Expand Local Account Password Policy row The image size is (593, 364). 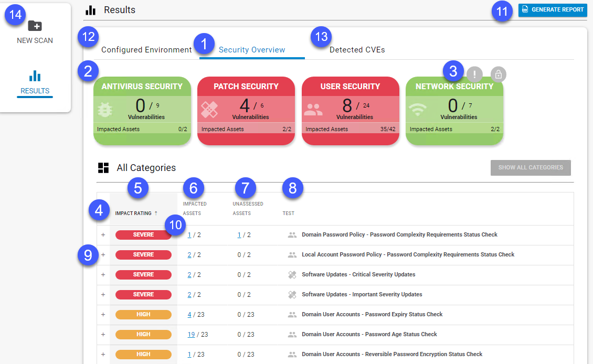[103, 255]
